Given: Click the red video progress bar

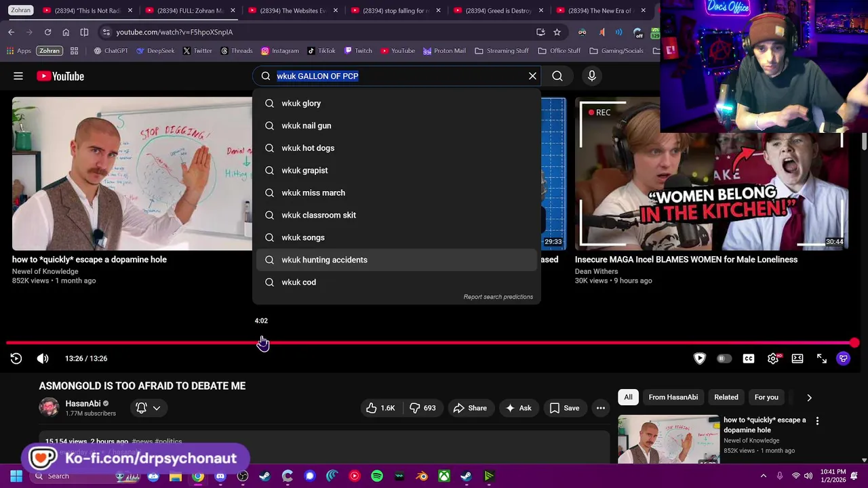Looking at the screenshot, I should [x=431, y=343].
